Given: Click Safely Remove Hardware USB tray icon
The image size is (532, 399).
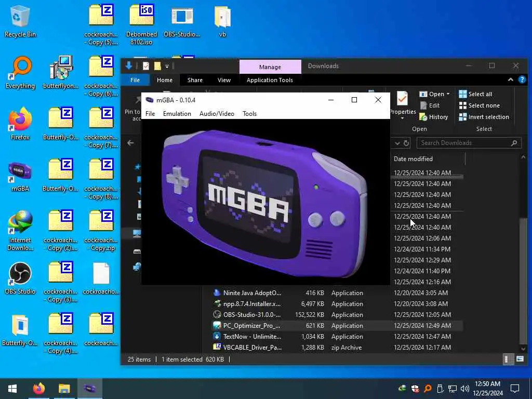Looking at the screenshot, I should (440, 389).
